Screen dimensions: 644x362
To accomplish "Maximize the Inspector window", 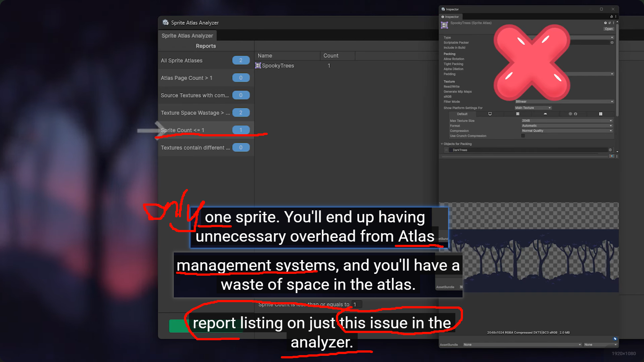I will click(x=601, y=9).
